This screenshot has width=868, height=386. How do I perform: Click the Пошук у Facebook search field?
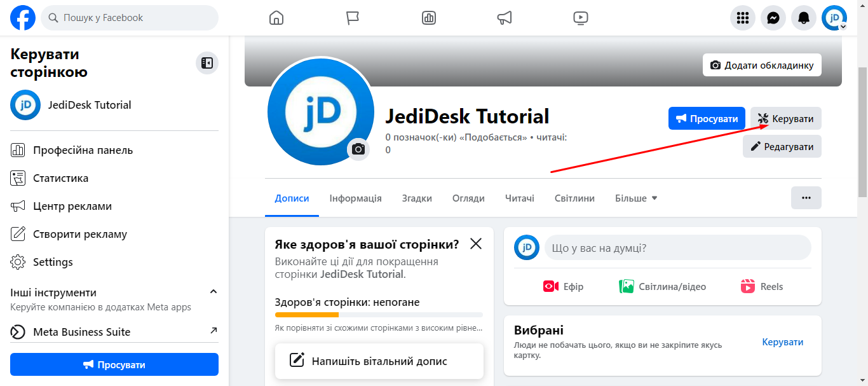coord(130,18)
